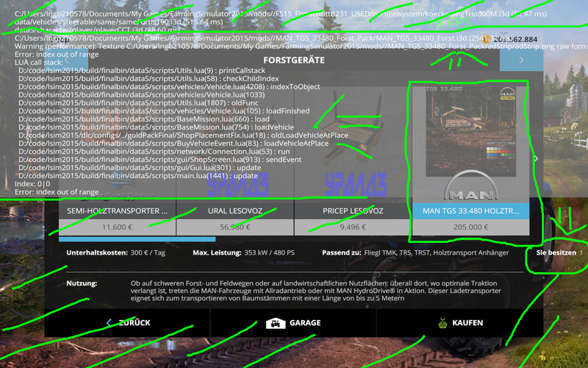Screen dimensions: 588x368
Task: Open the GARAGE button text
Action: point(304,323)
